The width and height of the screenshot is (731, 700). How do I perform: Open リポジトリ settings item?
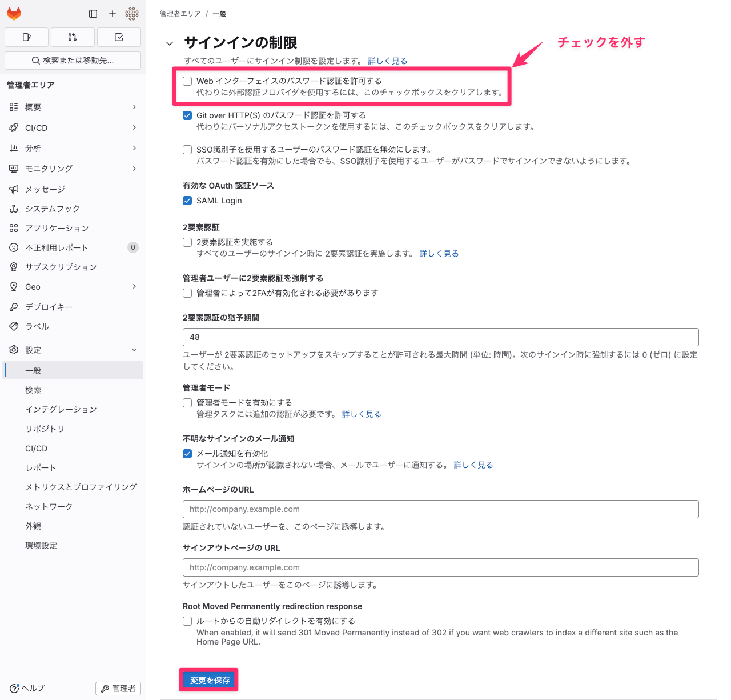(x=73, y=429)
